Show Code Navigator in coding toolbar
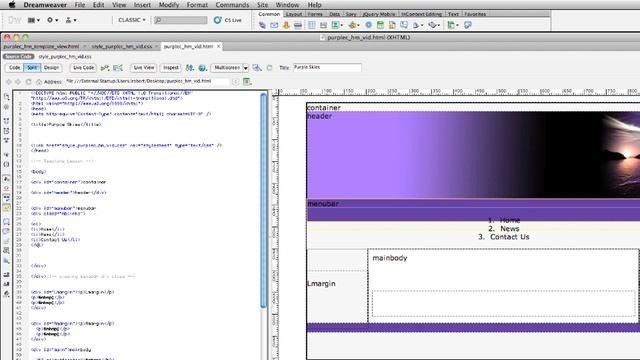 tap(6, 107)
